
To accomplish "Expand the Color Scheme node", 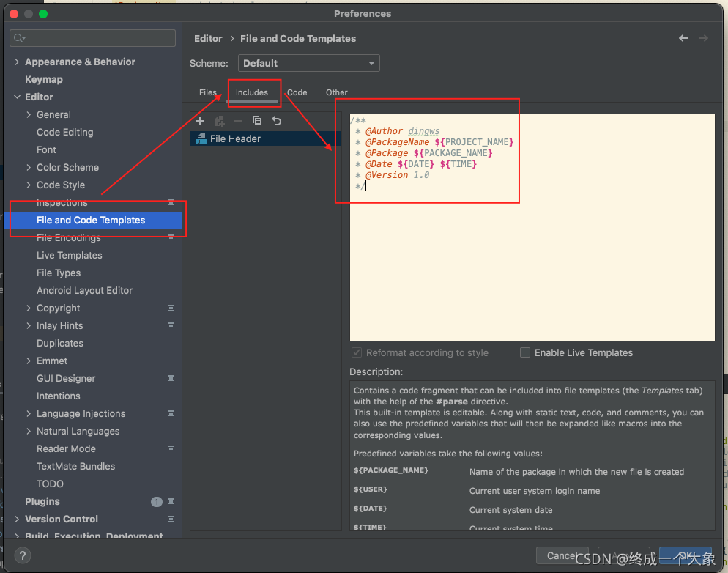I will click(29, 167).
